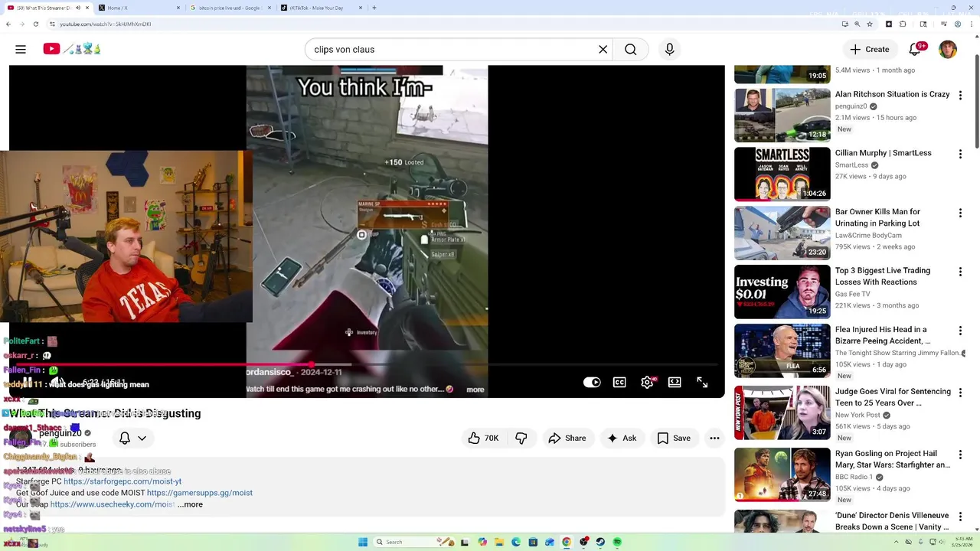
Task: Open Alan Ritchson Situation video thumbnail
Action: coord(782,116)
